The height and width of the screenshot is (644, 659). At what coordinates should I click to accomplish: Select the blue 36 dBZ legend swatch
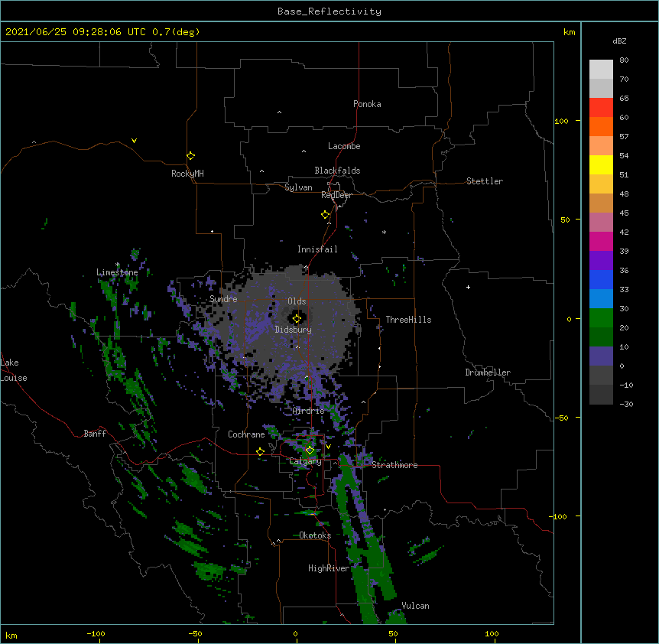click(601, 279)
